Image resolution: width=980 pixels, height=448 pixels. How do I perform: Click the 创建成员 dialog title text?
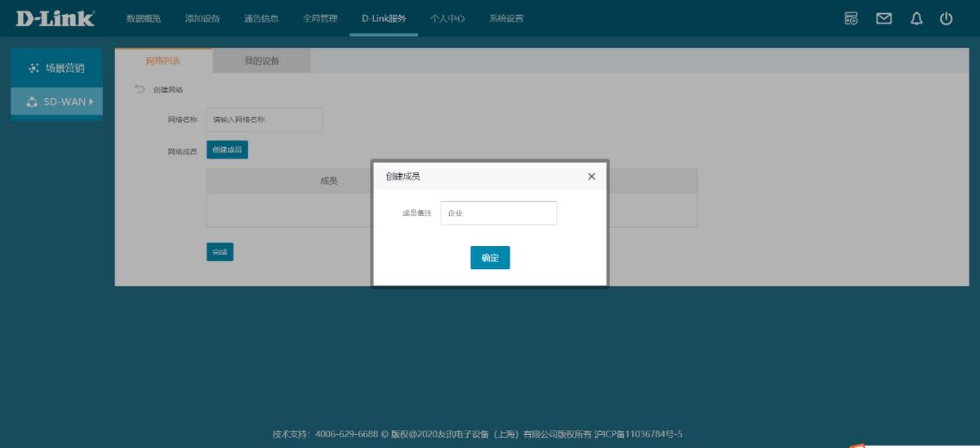[x=403, y=176]
